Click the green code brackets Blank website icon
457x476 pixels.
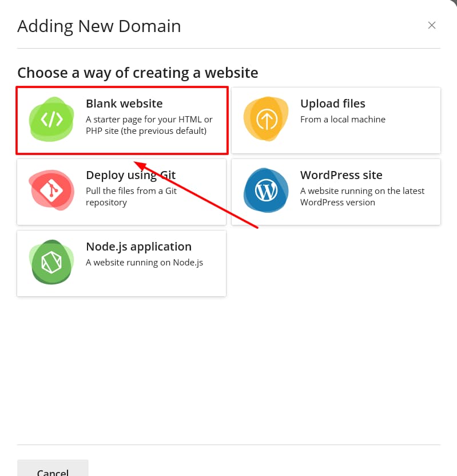pos(51,120)
